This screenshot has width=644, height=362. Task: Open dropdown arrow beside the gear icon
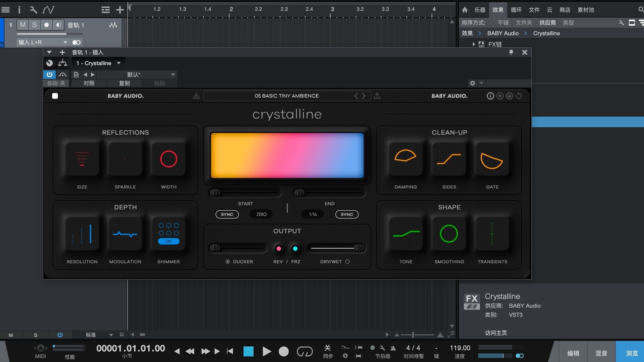(481, 83)
